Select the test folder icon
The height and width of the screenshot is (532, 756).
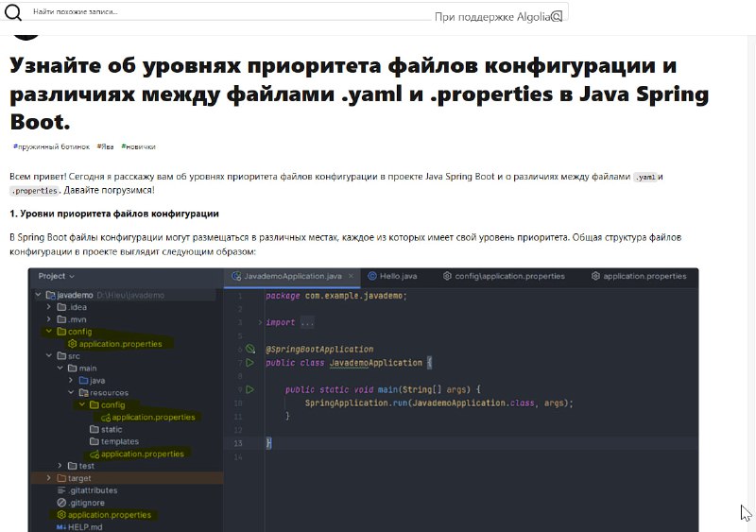(73, 466)
